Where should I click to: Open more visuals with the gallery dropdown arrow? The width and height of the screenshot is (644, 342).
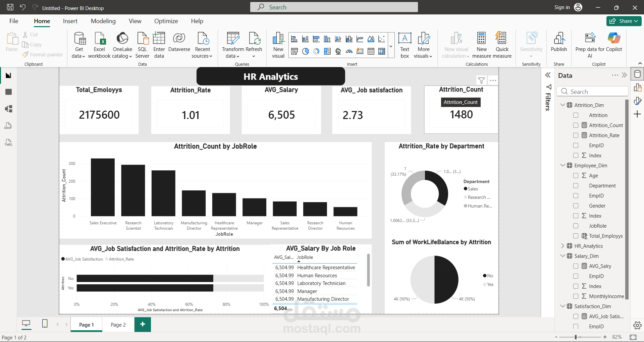(391, 46)
